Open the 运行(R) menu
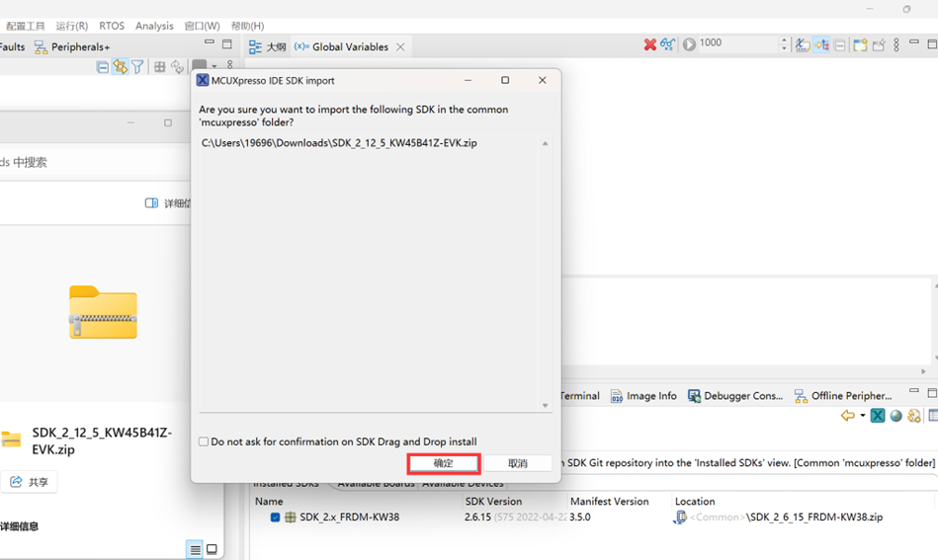The height and width of the screenshot is (560, 938). [x=72, y=26]
